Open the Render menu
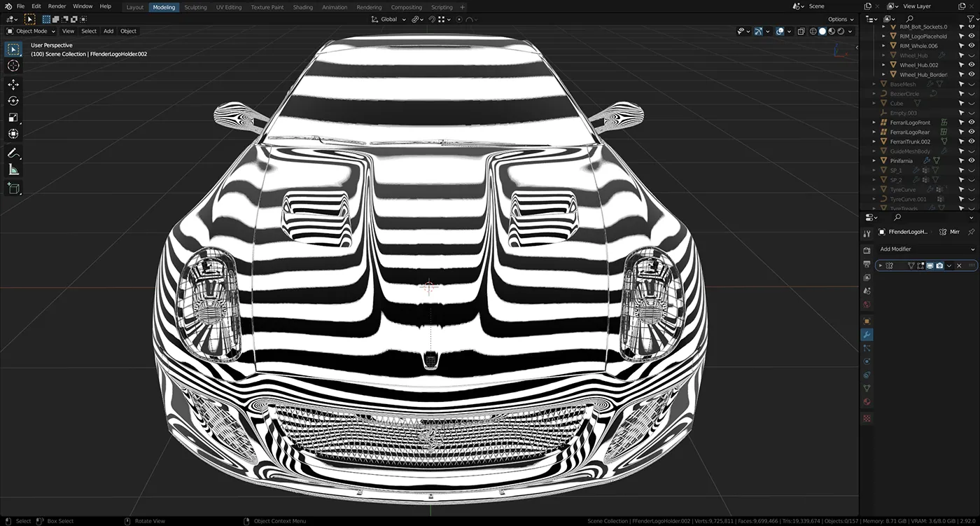Image resolution: width=980 pixels, height=526 pixels. pos(57,6)
